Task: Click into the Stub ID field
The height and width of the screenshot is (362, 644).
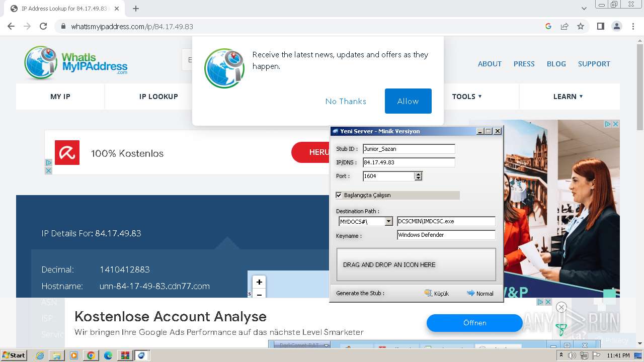Action: tap(409, 149)
